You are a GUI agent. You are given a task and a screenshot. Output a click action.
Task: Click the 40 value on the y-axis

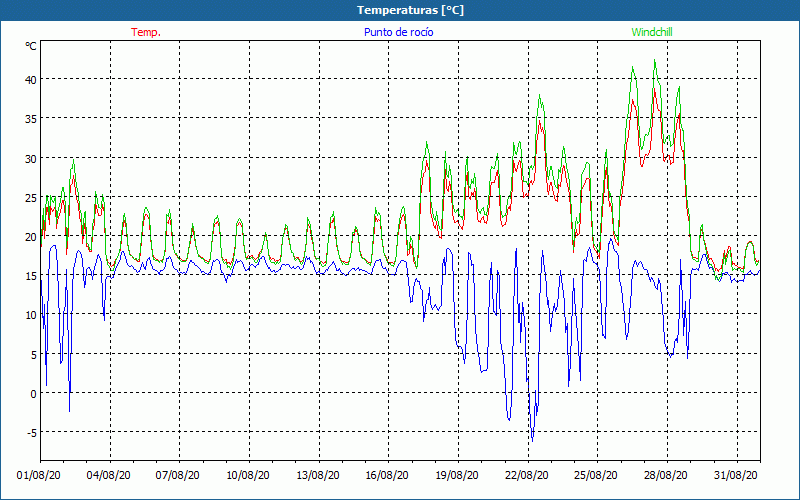tap(31, 80)
